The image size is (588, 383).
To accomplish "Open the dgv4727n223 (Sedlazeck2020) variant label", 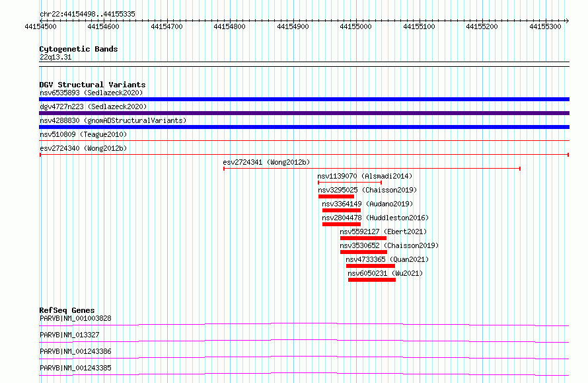I will tap(93, 106).
